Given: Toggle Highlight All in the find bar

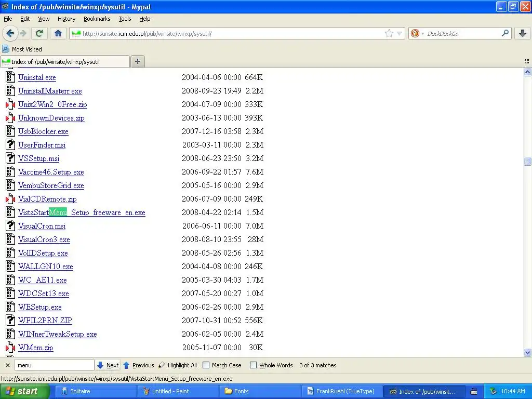Looking at the screenshot, I should coord(178,365).
